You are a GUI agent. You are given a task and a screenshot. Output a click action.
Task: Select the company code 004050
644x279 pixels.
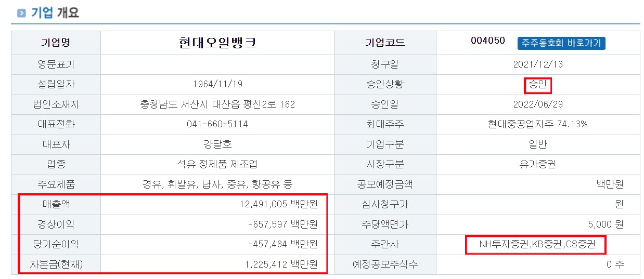click(x=487, y=41)
